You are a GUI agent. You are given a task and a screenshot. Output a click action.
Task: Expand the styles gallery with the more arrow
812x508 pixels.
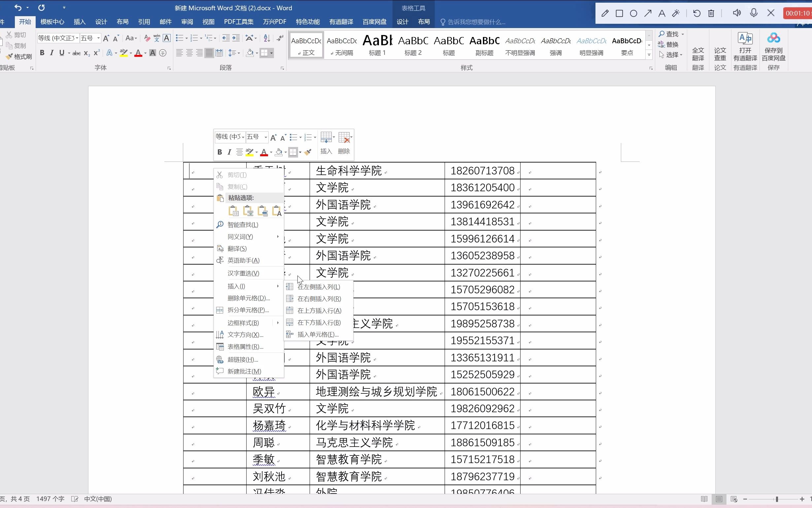point(649,54)
